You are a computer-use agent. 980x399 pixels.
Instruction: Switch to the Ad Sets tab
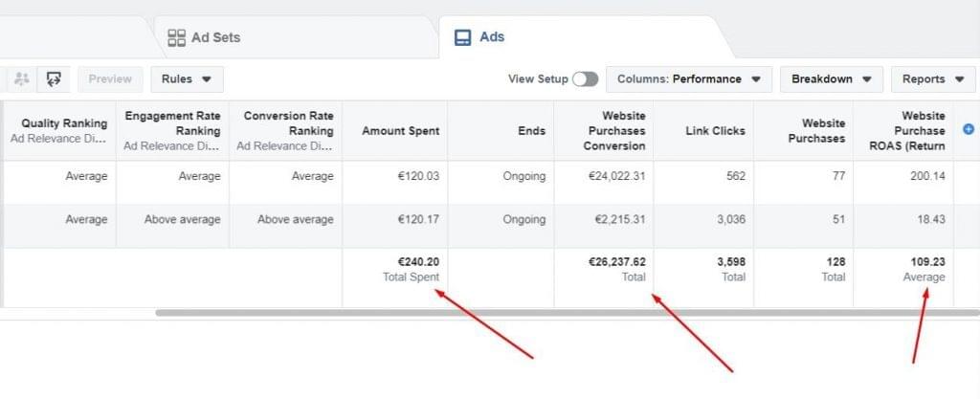tap(215, 37)
